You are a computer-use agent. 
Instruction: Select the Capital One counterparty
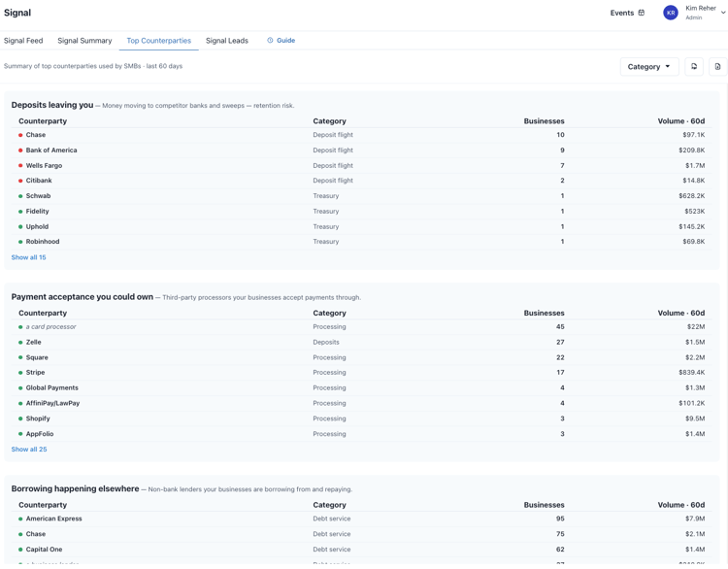pyautogui.click(x=44, y=549)
